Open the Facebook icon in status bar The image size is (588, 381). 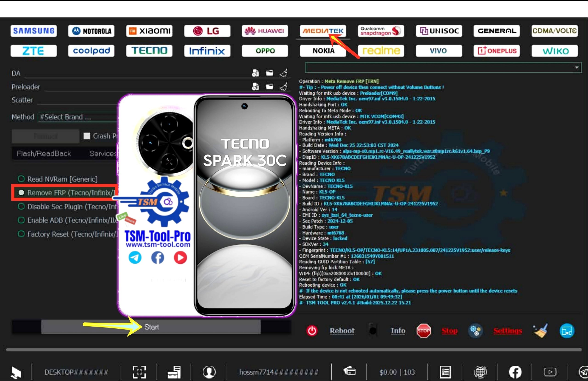515,372
